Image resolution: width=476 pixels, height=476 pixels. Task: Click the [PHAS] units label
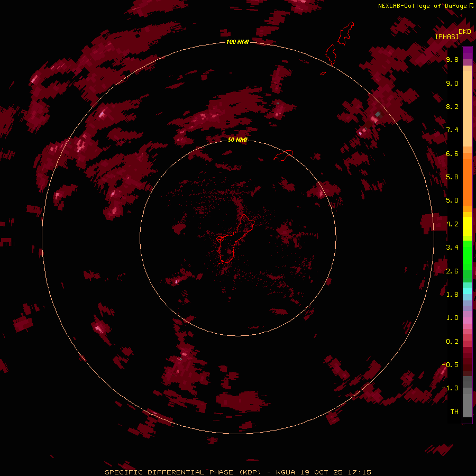(x=447, y=37)
